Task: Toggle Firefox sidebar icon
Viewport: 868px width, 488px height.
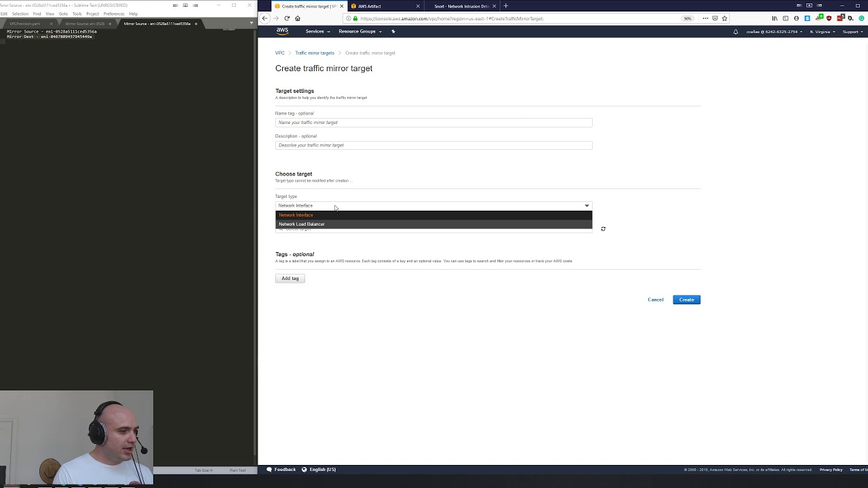Action: tap(785, 18)
